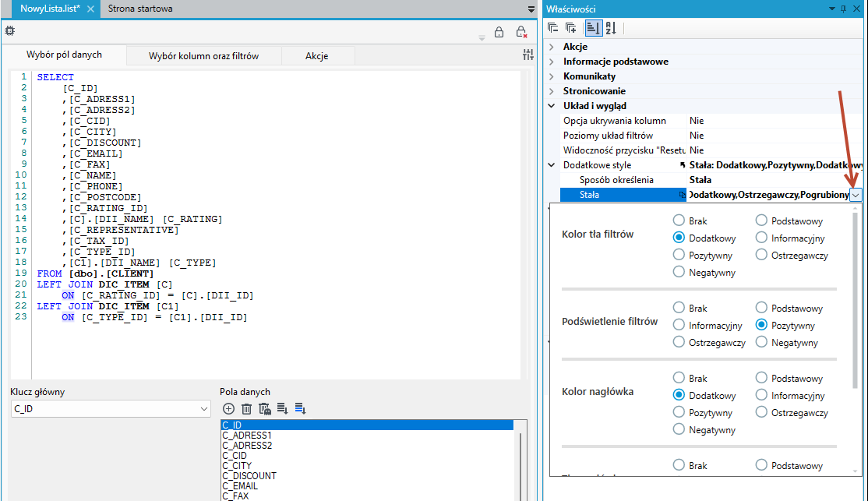868x501 pixels.
Task: Click the padlock icon without the red cross
Action: coord(499,32)
